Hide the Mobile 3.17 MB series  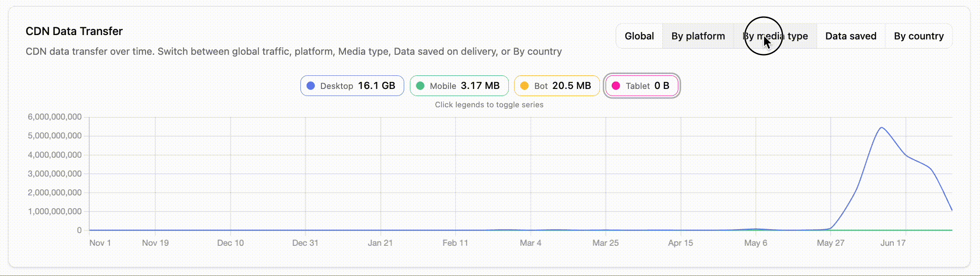point(459,85)
